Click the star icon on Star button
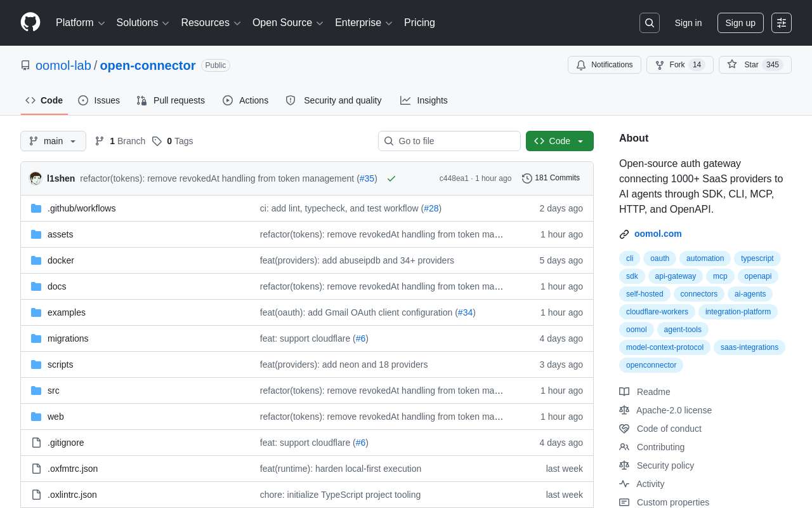This screenshot has width=812, height=508. 732,64
